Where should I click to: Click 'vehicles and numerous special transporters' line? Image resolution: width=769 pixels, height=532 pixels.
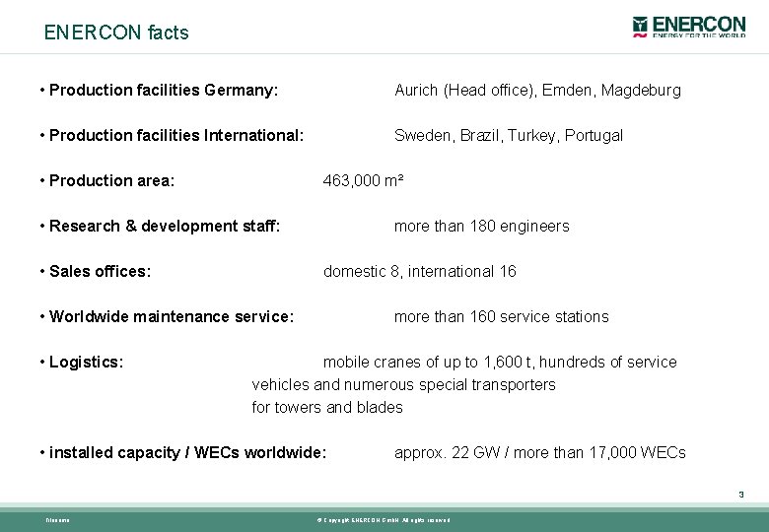pos(403,384)
